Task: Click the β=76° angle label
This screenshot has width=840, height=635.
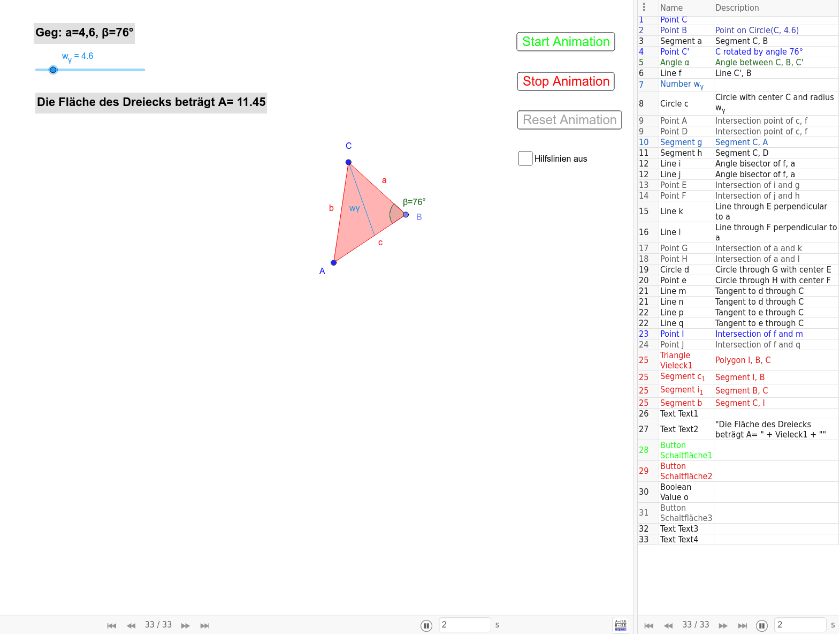Action: [414, 202]
